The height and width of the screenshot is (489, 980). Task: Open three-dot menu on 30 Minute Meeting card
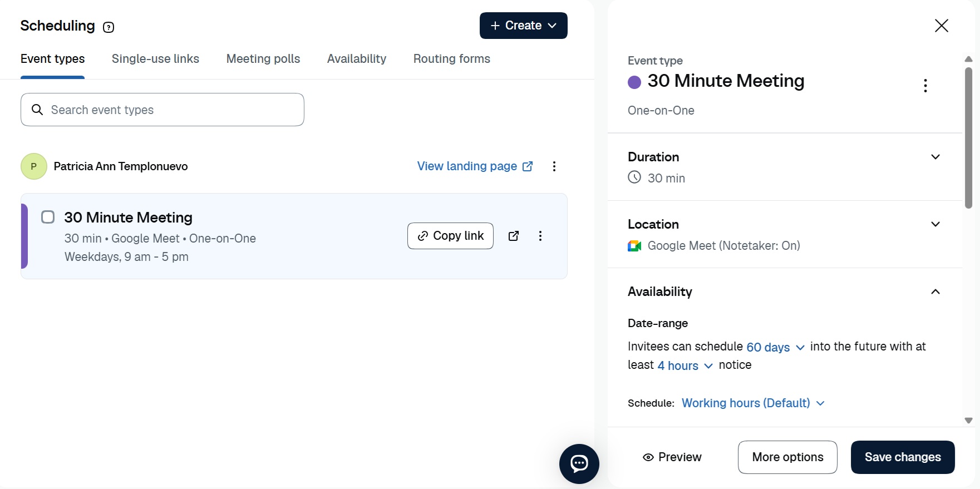click(x=540, y=236)
